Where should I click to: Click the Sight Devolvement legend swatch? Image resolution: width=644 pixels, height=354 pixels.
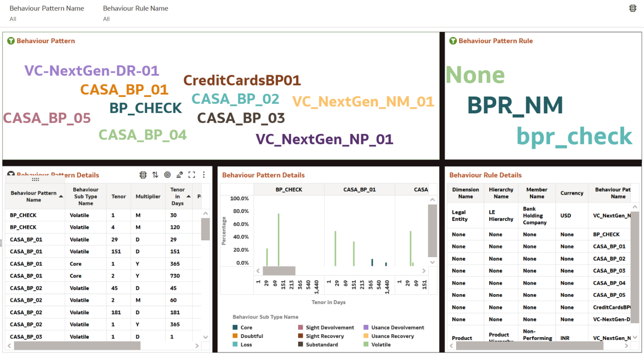pos(300,328)
